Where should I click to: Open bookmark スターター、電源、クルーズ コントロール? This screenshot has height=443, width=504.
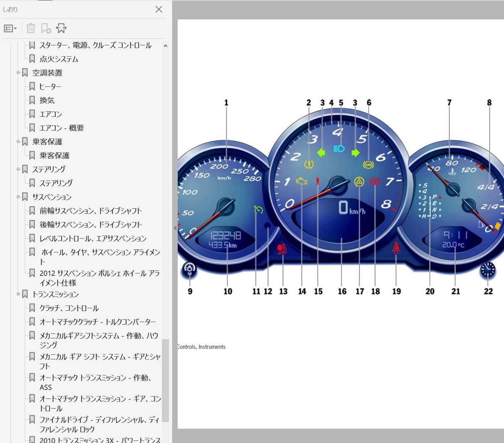(95, 45)
